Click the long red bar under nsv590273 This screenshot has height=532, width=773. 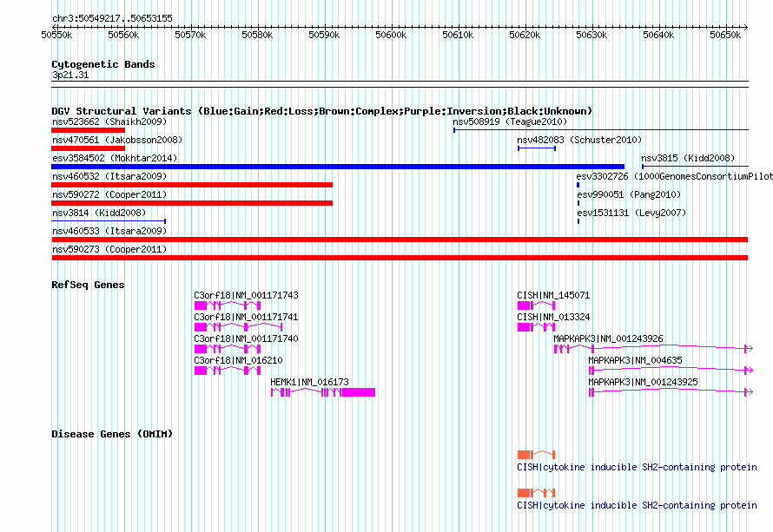(x=400, y=258)
